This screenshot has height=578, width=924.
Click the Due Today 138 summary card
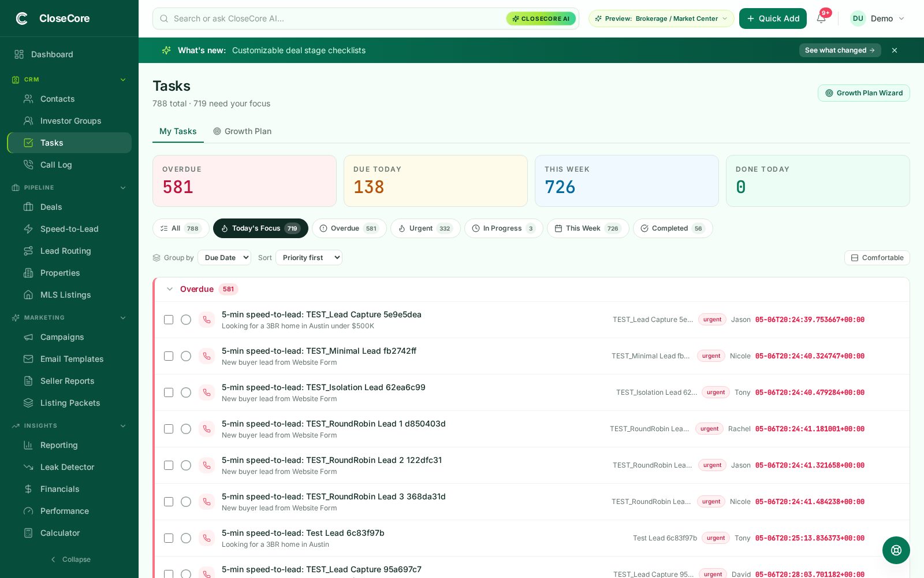(x=435, y=181)
